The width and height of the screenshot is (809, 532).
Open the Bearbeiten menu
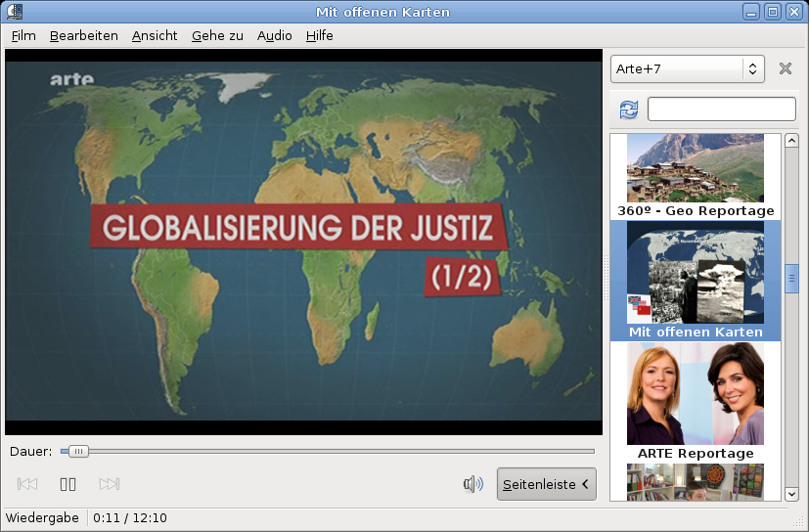pos(83,35)
